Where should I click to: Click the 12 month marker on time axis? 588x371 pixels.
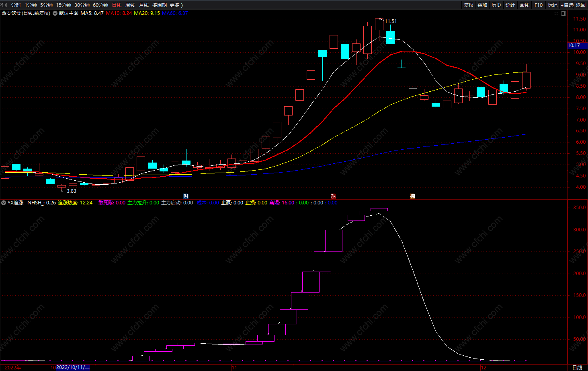click(484, 367)
